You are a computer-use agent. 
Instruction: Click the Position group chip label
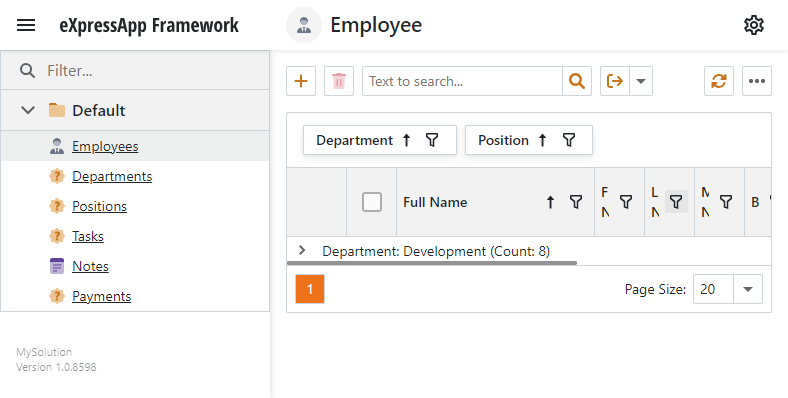click(503, 140)
